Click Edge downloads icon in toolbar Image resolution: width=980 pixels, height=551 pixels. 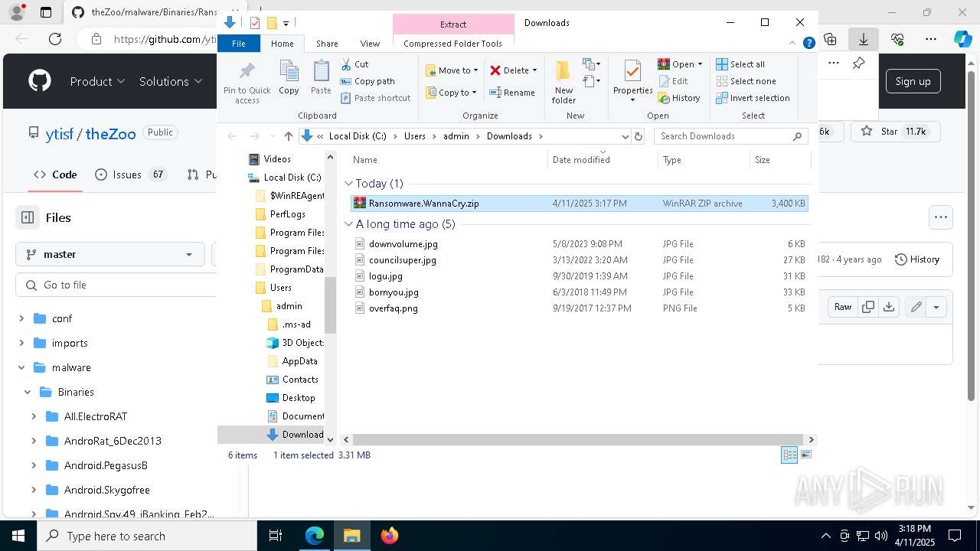point(864,38)
